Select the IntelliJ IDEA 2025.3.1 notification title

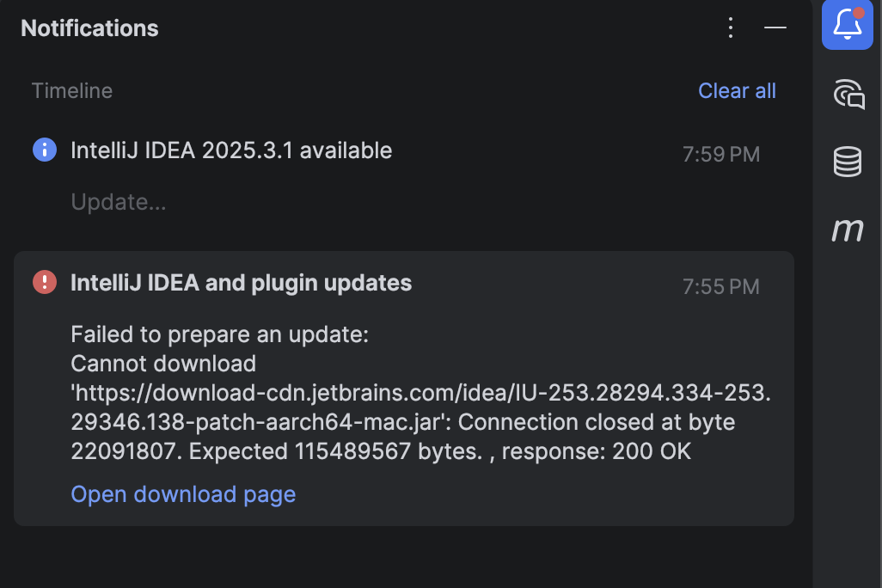point(230,150)
